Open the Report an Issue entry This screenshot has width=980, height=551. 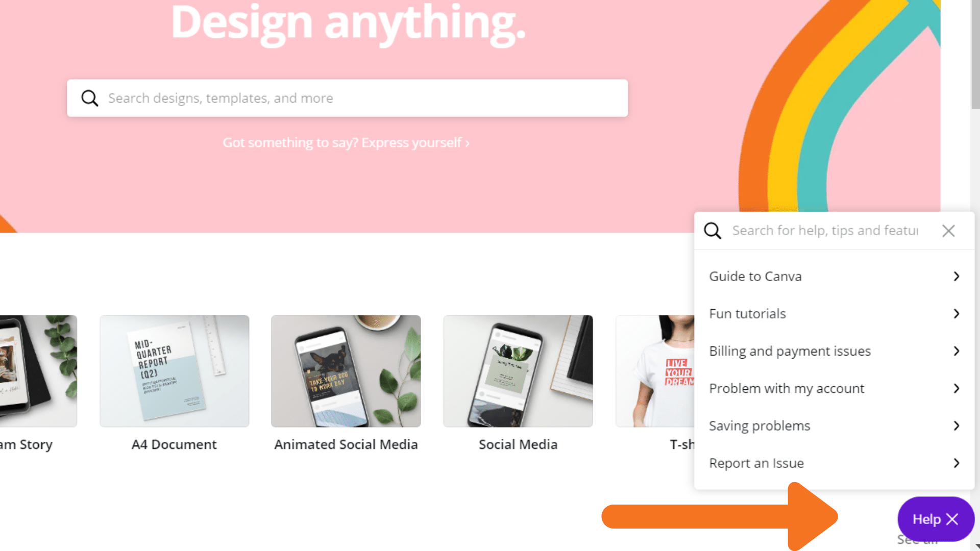834,463
